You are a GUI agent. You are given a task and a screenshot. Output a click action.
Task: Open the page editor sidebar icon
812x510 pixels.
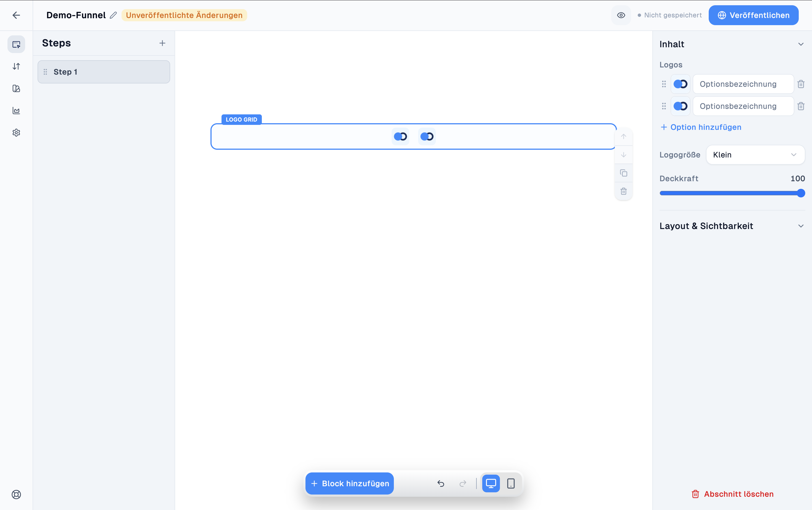(x=16, y=44)
